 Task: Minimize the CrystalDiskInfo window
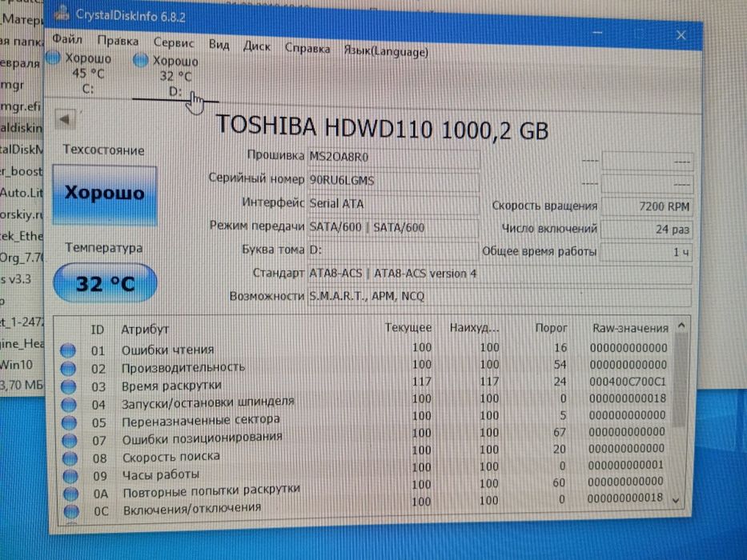[597, 34]
